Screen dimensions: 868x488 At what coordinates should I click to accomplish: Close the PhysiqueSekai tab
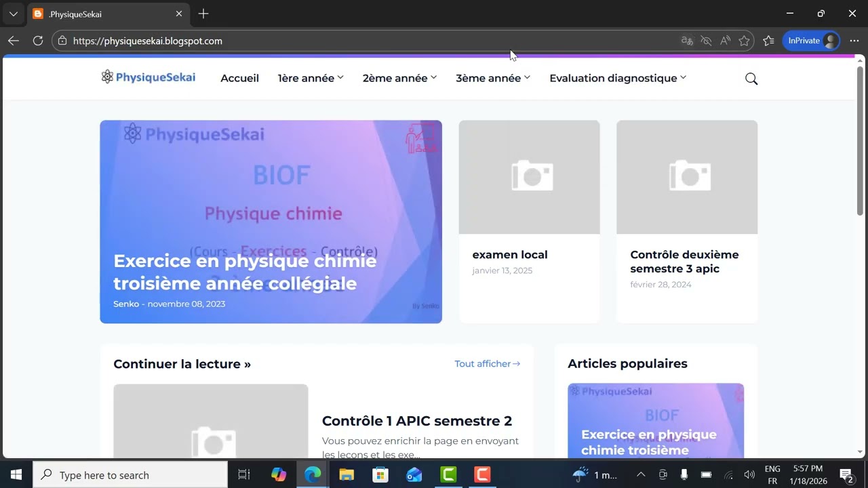point(179,14)
